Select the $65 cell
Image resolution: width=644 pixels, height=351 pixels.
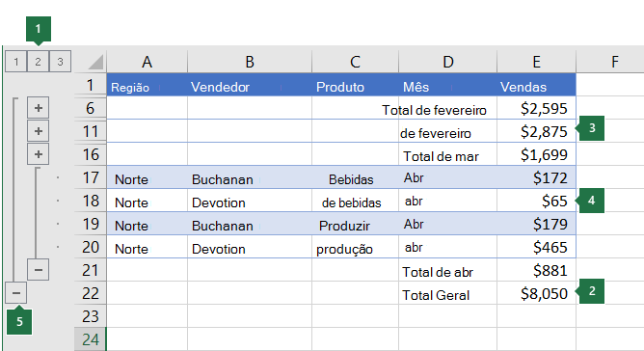tap(536, 201)
